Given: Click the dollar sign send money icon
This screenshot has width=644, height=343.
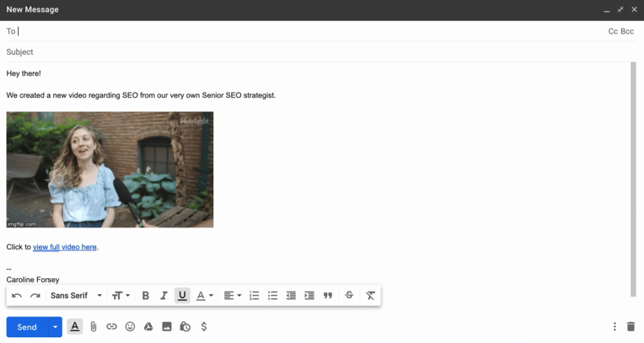Looking at the screenshot, I should click(204, 327).
